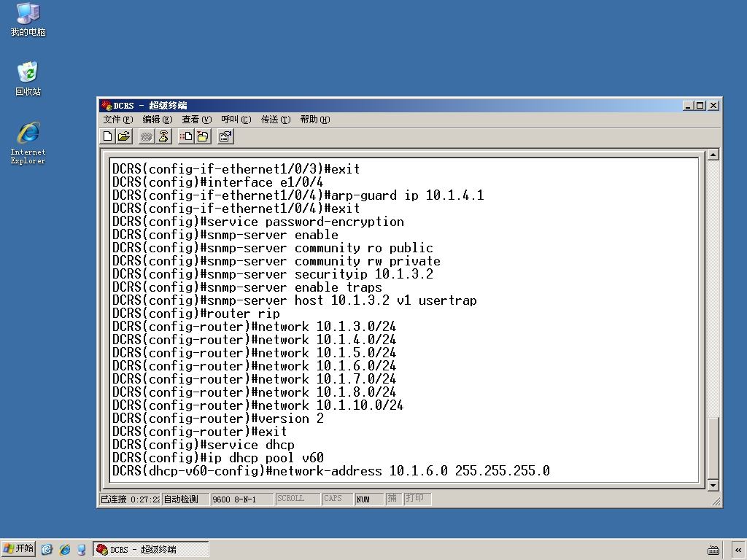Open the 传送(T) menu

click(x=275, y=120)
